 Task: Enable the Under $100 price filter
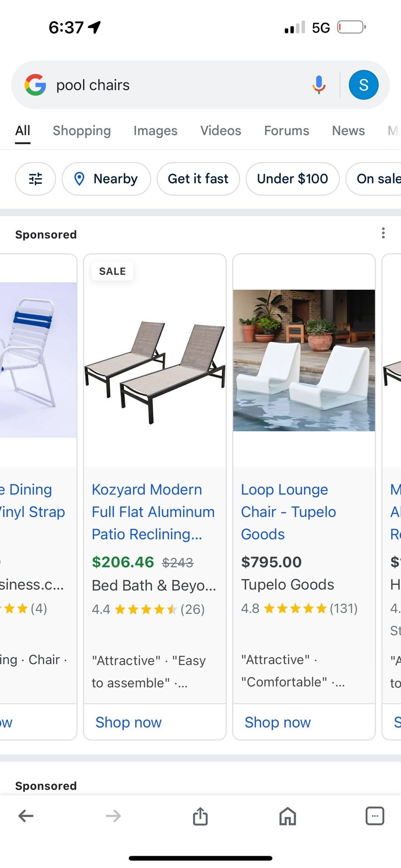point(292,179)
